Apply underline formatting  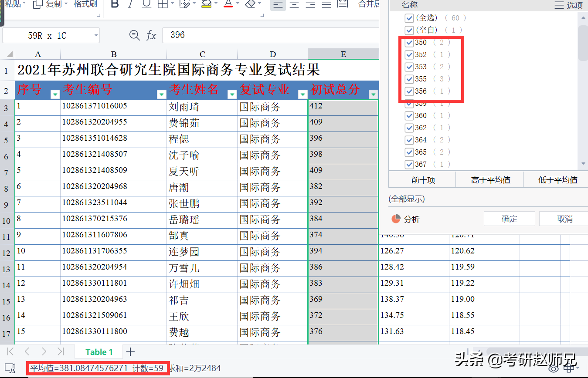tap(146, 4)
